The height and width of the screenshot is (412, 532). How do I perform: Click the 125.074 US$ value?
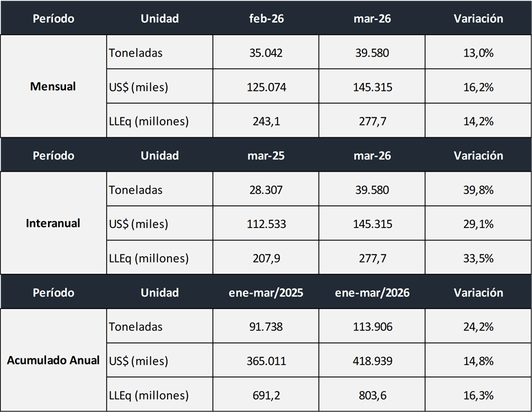[x=266, y=87]
